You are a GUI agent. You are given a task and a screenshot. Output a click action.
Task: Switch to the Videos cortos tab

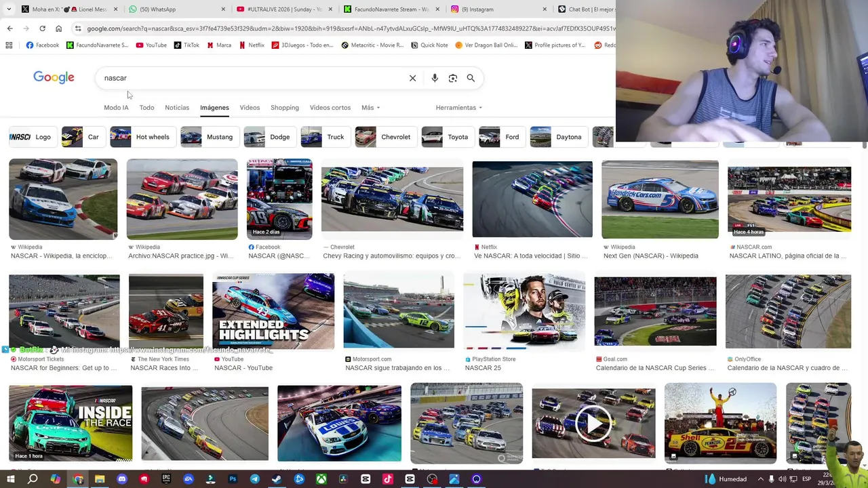coord(330,108)
